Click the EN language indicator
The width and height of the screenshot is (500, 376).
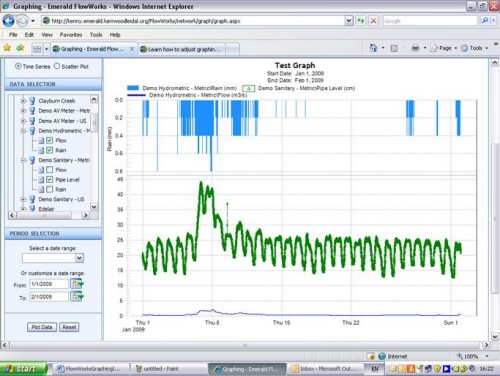(375, 369)
